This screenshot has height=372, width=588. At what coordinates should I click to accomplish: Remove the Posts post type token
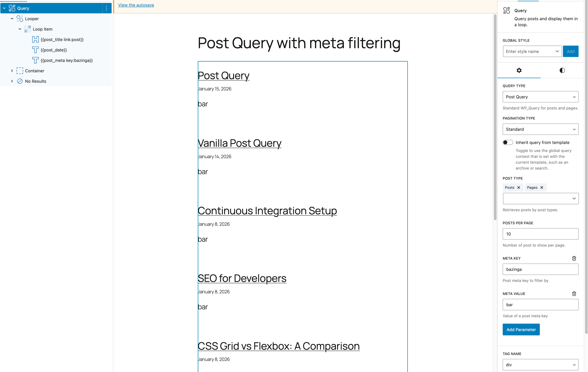[x=519, y=187]
